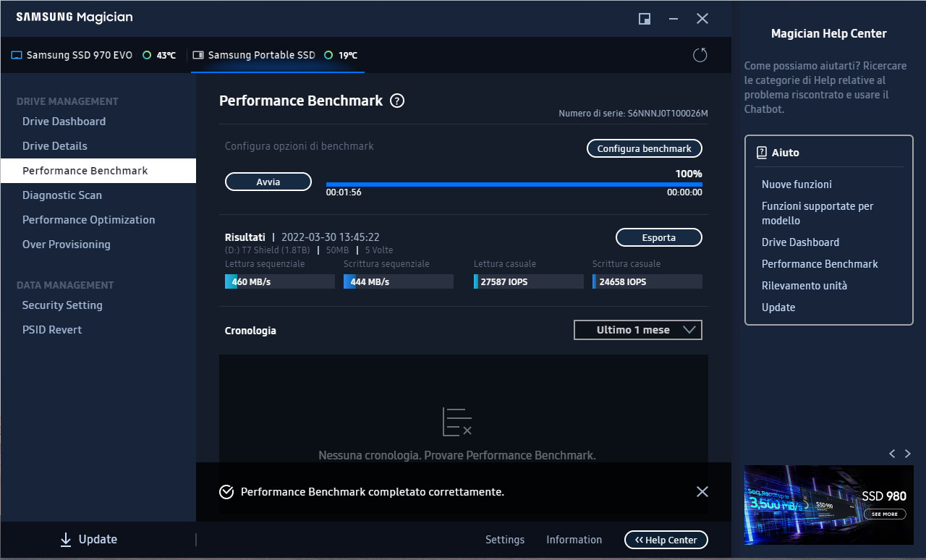Click the Samsung SSD 970 EVO drive icon
This screenshot has height=560, width=926.
(x=17, y=55)
